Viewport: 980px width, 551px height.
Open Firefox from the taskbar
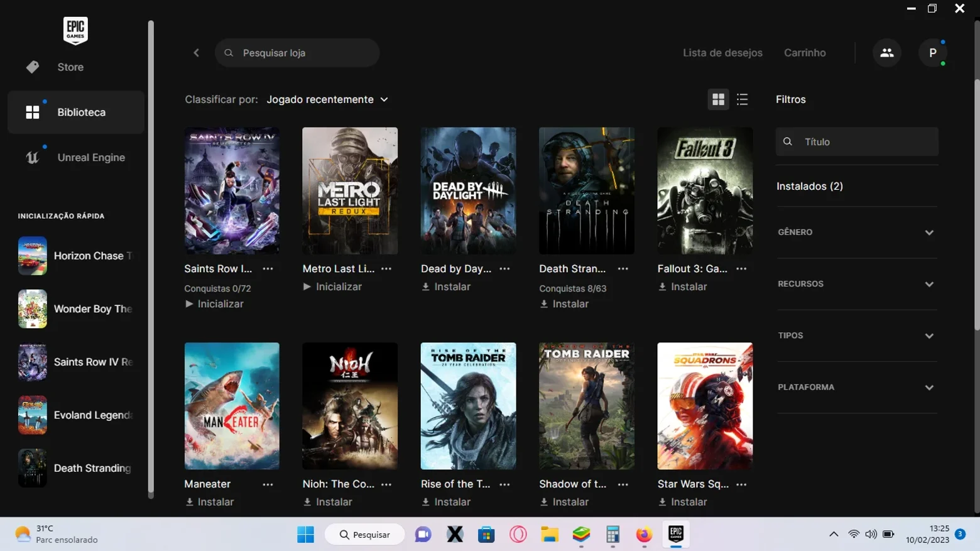click(644, 535)
